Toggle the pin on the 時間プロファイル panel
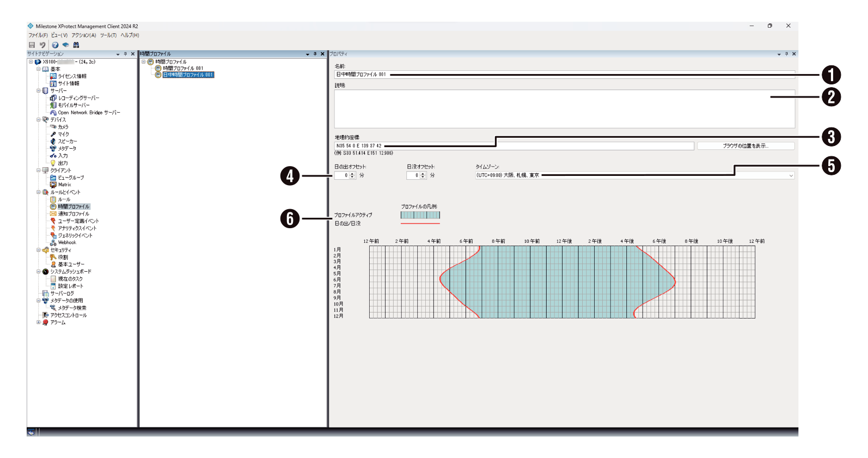This screenshot has width=868, height=458. point(315,54)
